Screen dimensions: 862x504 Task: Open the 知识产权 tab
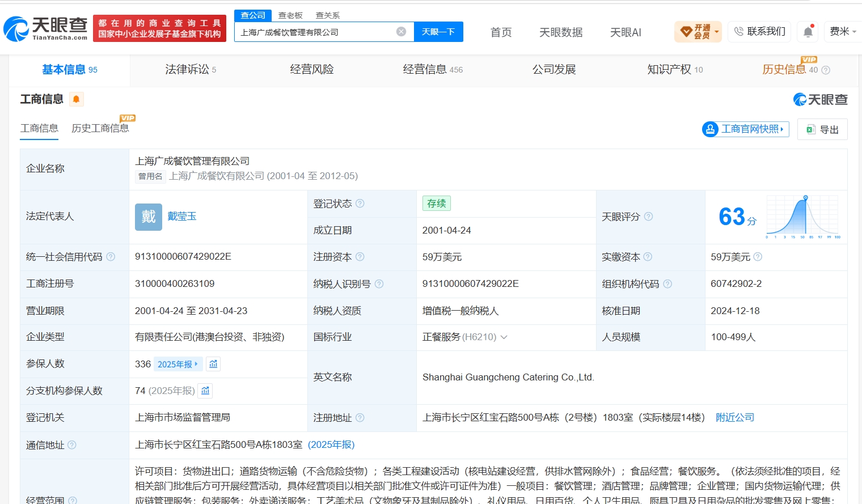point(675,70)
